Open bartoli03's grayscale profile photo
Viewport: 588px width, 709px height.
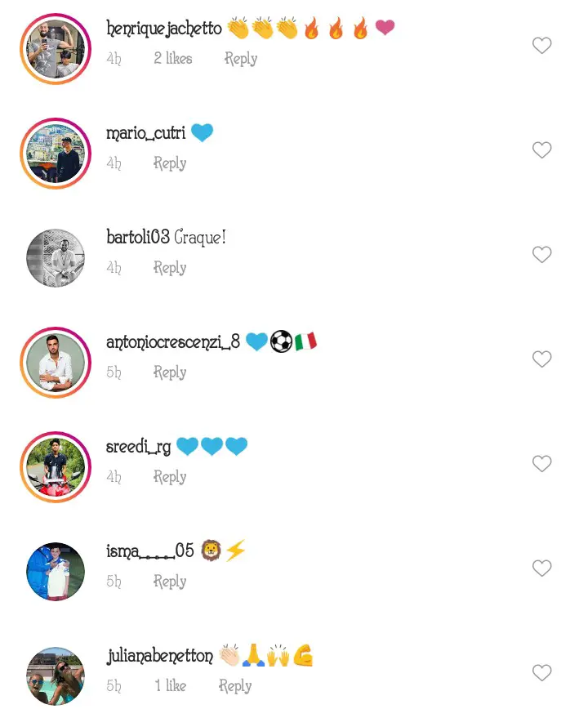coord(56,258)
